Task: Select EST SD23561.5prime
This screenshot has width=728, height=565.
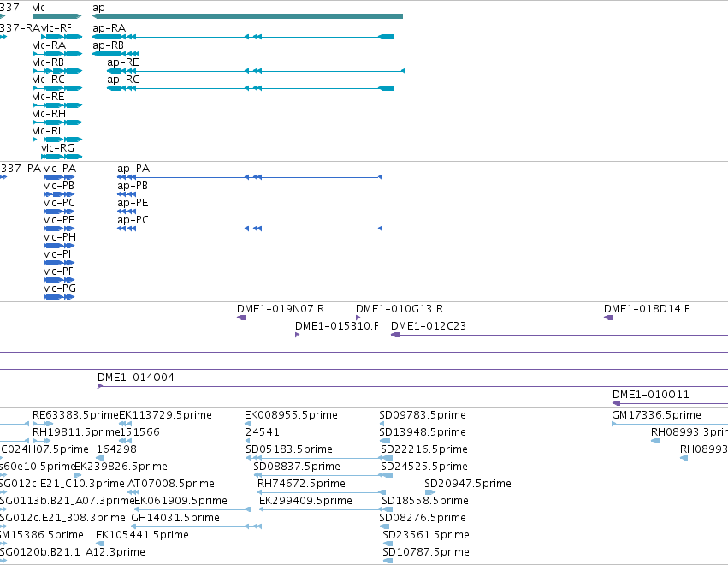Action: pyautogui.click(x=426, y=535)
